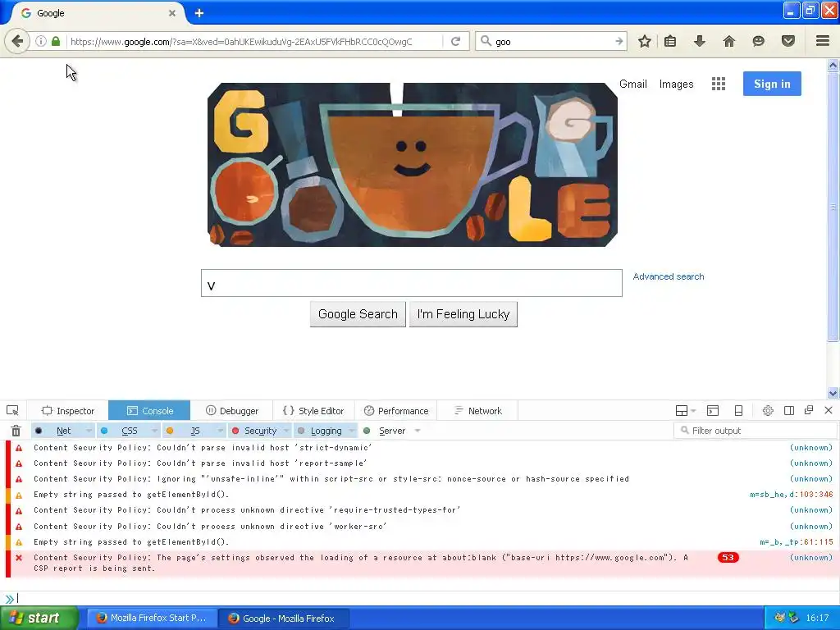Screen dimensions: 840x630
Task: Expand the Server filter dropdown arrow
Action: [418, 431]
